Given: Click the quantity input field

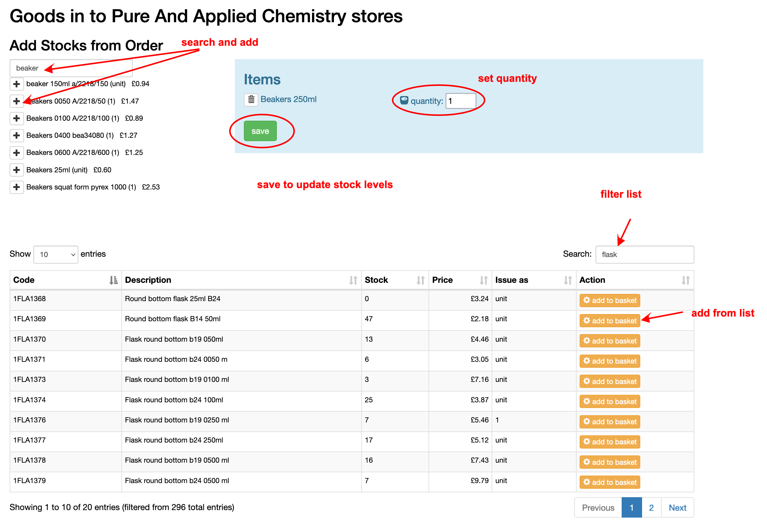Looking at the screenshot, I should pyautogui.click(x=460, y=101).
